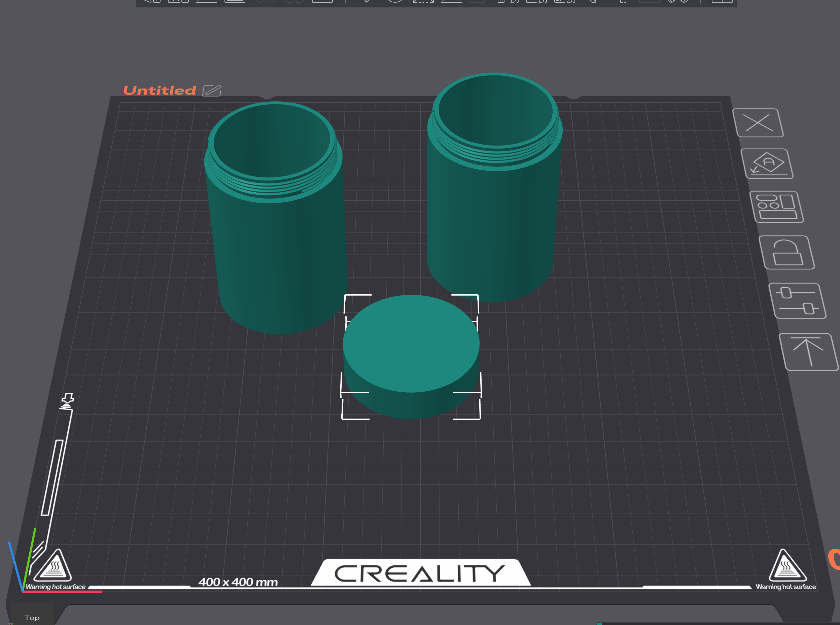The width and height of the screenshot is (840, 625).
Task: Toggle the plate lock padlock
Action: [x=787, y=252]
